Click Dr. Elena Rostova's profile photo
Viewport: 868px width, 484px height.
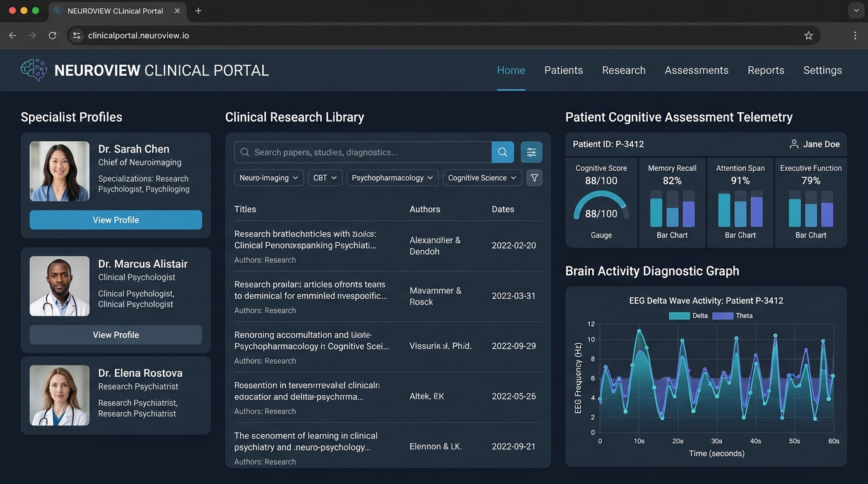click(x=60, y=395)
